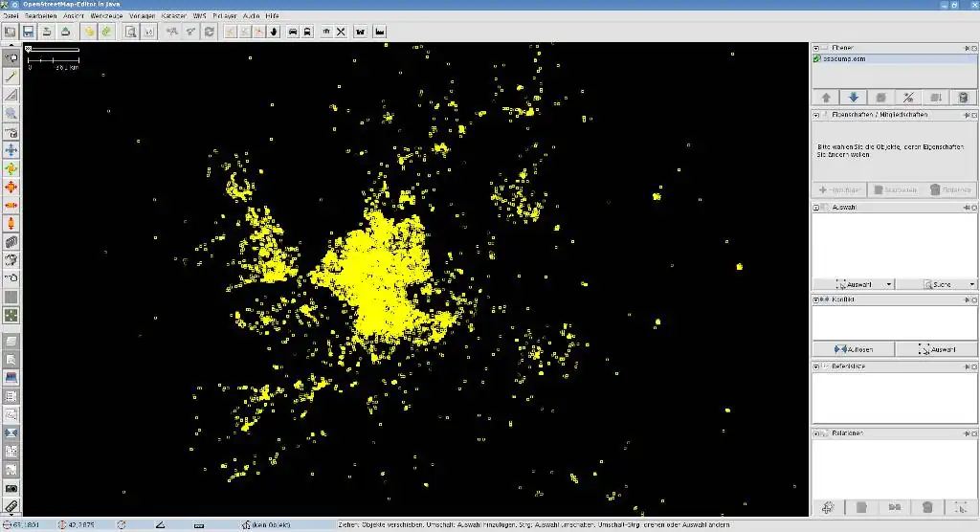The height and width of the screenshot is (532, 980).
Task: Click the factory preset toolbar icon
Action: [x=380, y=32]
